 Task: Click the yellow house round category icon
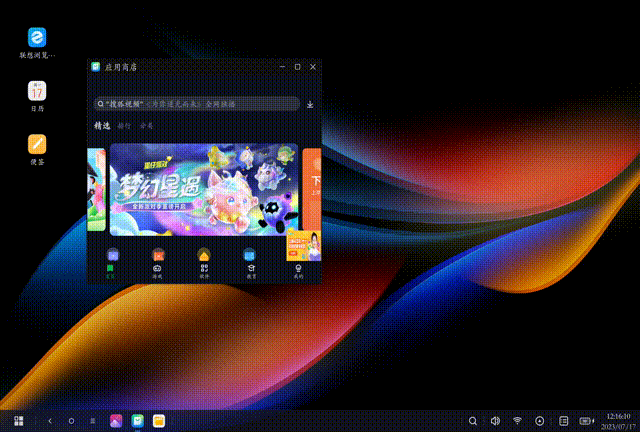204,255
